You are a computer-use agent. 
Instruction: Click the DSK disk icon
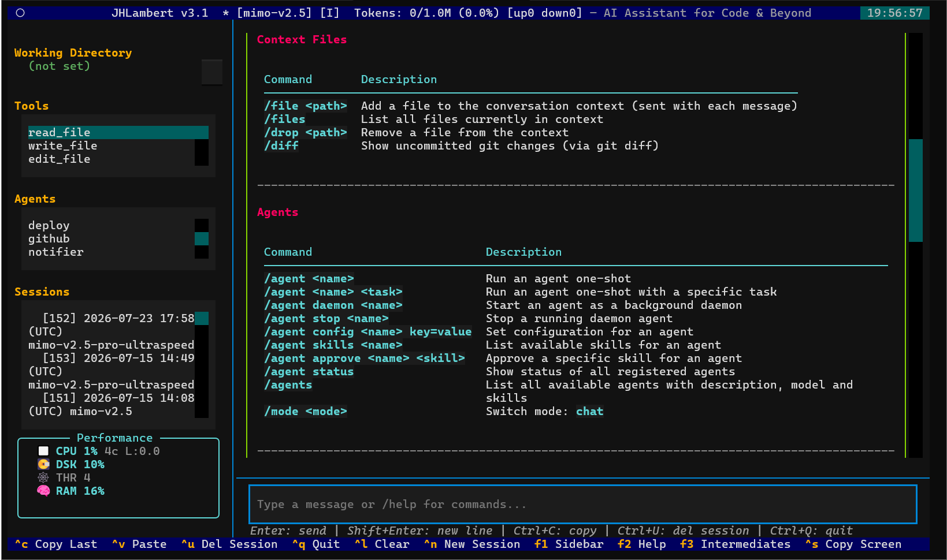43,464
